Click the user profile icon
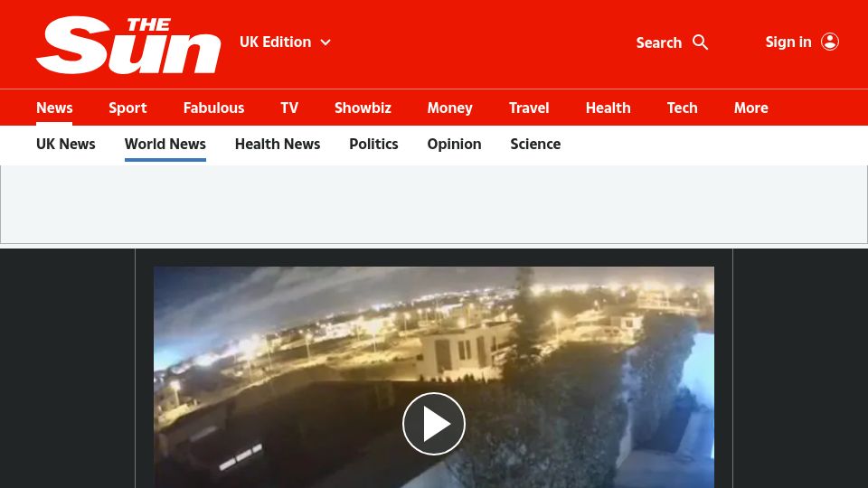 [830, 42]
